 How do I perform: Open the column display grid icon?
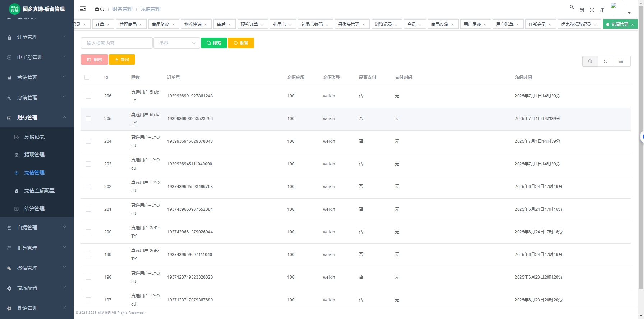[621, 61]
